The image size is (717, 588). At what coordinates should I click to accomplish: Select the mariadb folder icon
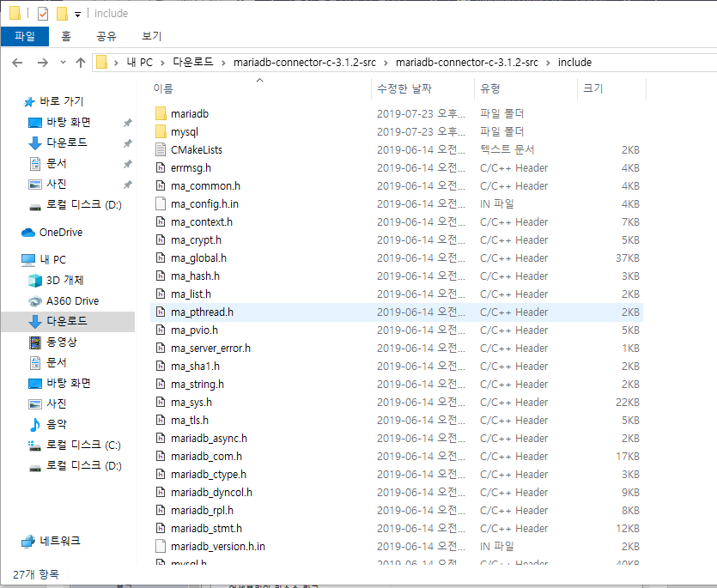pos(161,113)
